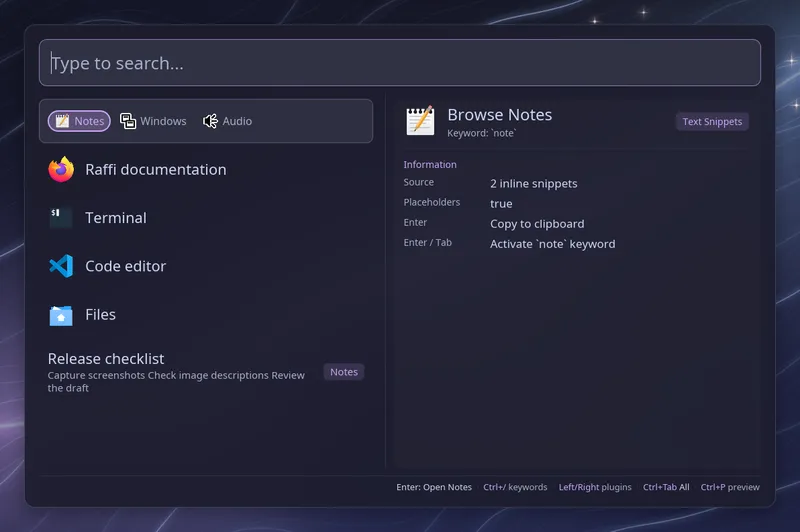
Task: Open the Files entry
Action: tap(206, 315)
